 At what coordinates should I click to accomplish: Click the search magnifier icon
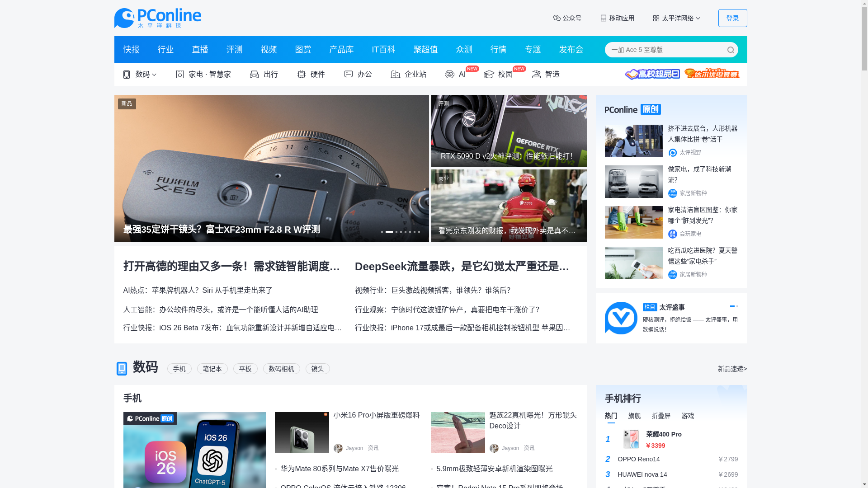pos(731,50)
